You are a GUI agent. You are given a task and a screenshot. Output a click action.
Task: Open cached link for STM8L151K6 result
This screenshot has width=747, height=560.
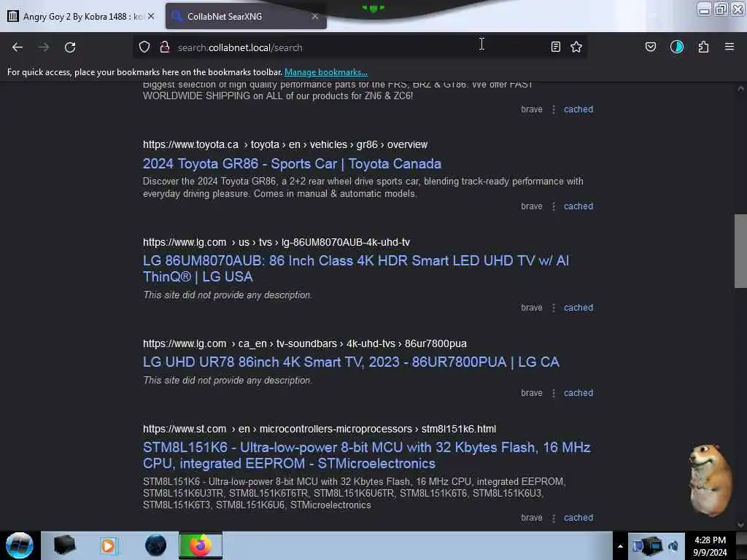578,518
